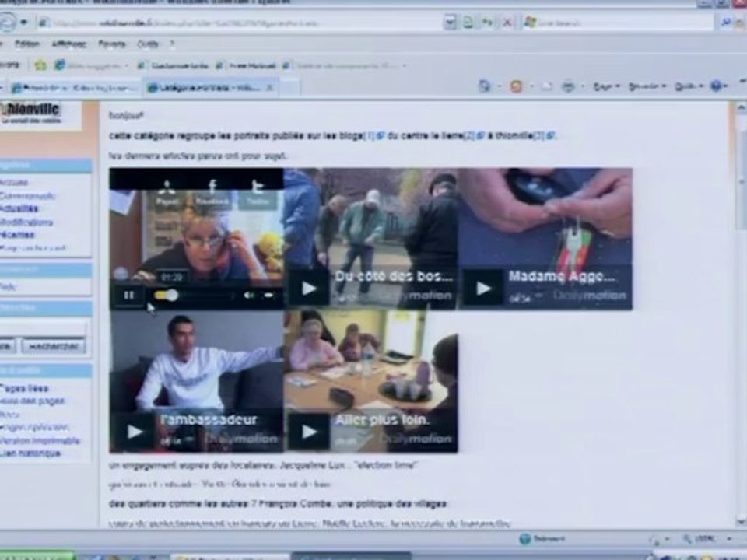Open the Modifications récentes sidebar link
The image size is (747, 560).
[26, 228]
